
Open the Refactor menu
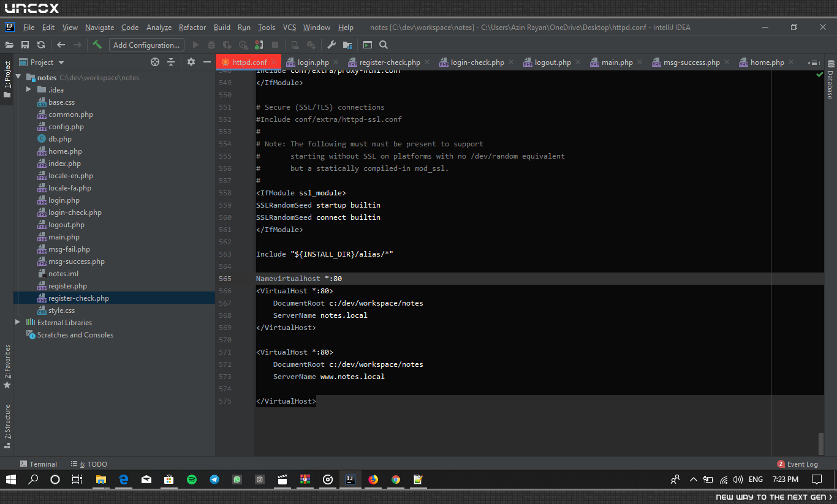pos(192,28)
